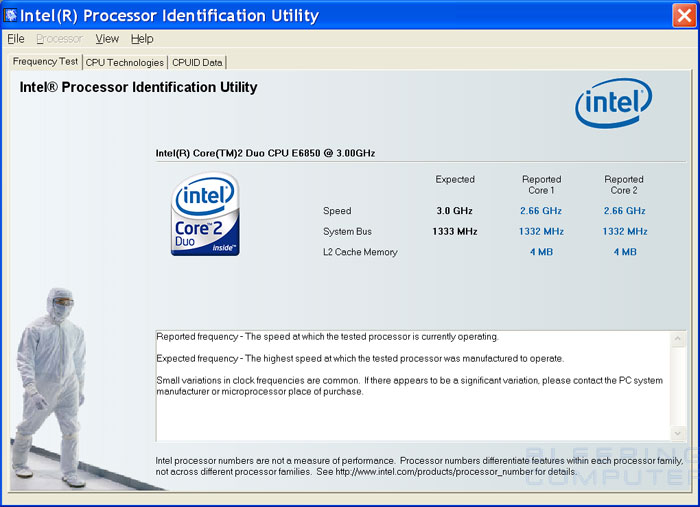Click the title bar application icon

tap(10, 15)
